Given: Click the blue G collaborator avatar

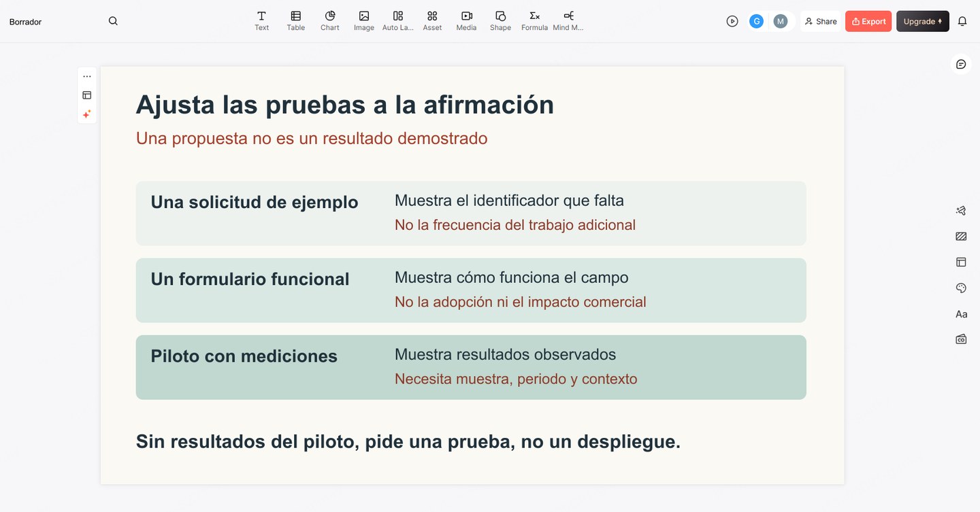Looking at the screenshot, I should pos(756,21).
